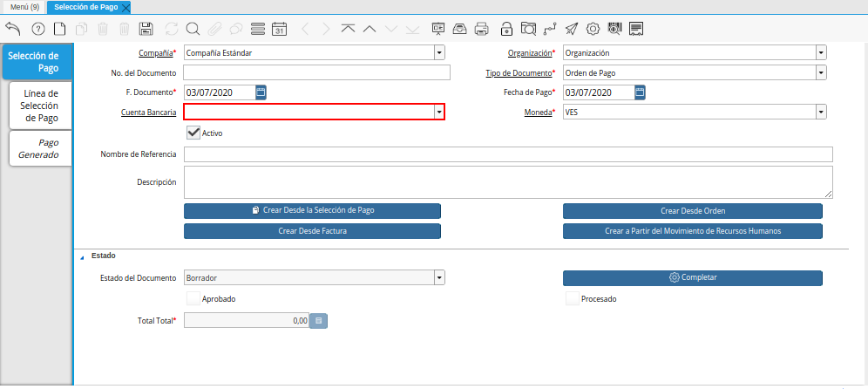Click the paper plane request icon

(572, 29)
